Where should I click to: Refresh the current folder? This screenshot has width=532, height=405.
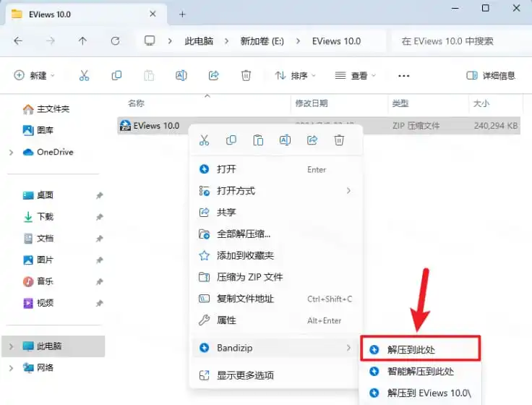(x=116, y=41)
